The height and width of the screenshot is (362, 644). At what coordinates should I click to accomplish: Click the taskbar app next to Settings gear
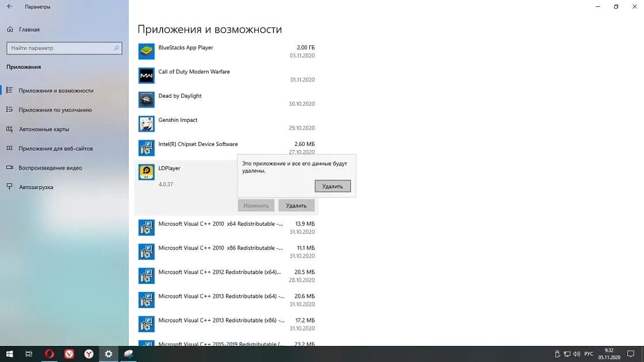(x=128, y=354)
